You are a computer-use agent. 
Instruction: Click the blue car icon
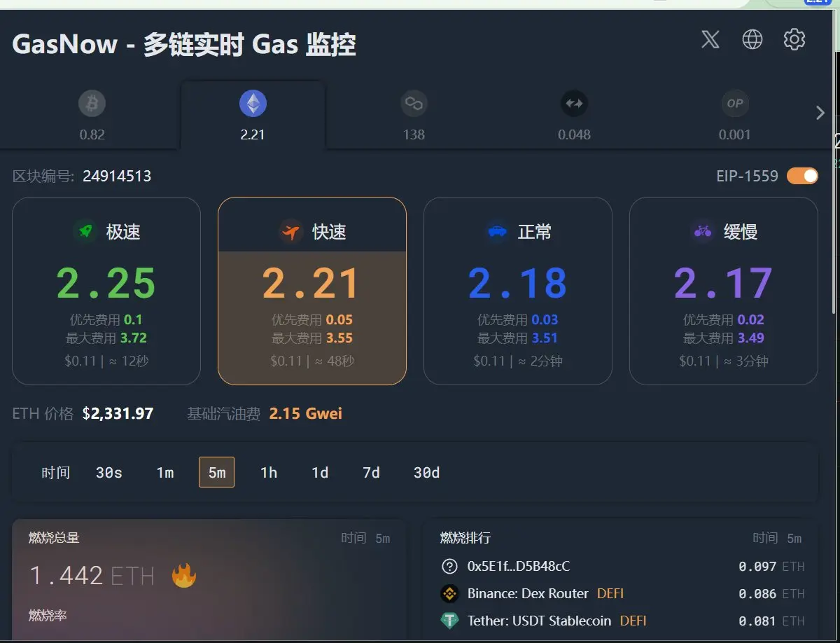pos(497,231)
